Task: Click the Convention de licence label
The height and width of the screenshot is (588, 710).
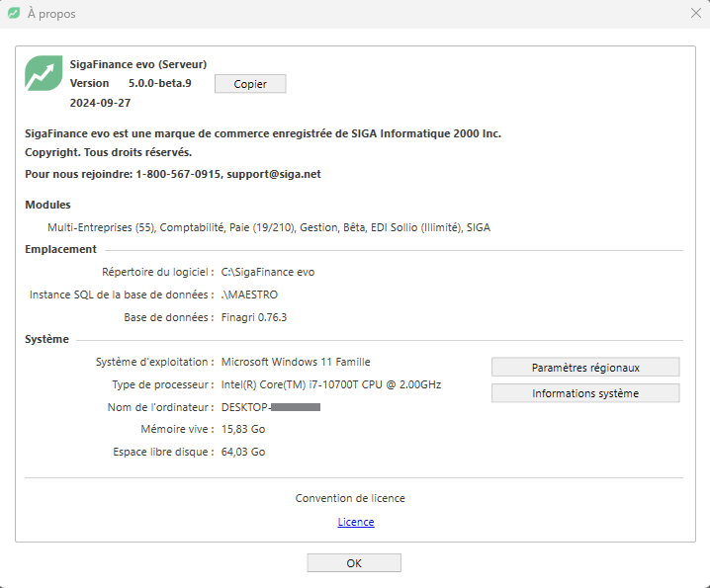Action: pos(350,498)
